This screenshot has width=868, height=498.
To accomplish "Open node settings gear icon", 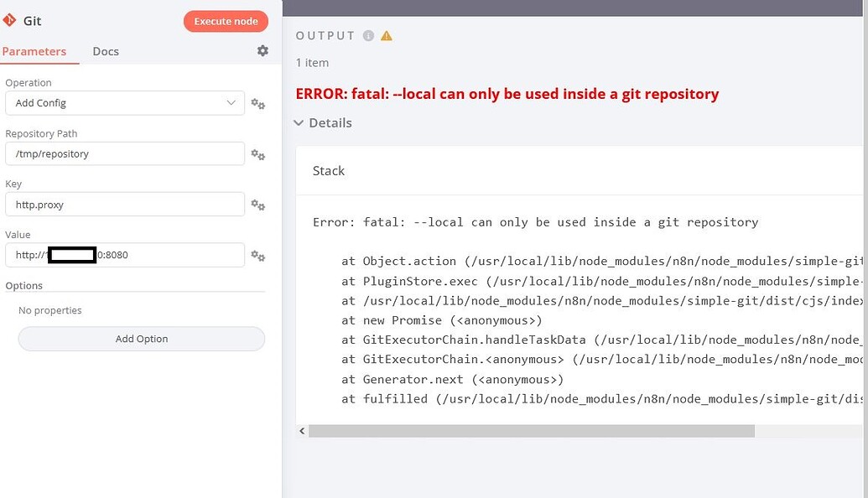I will [x=262, y=51].
